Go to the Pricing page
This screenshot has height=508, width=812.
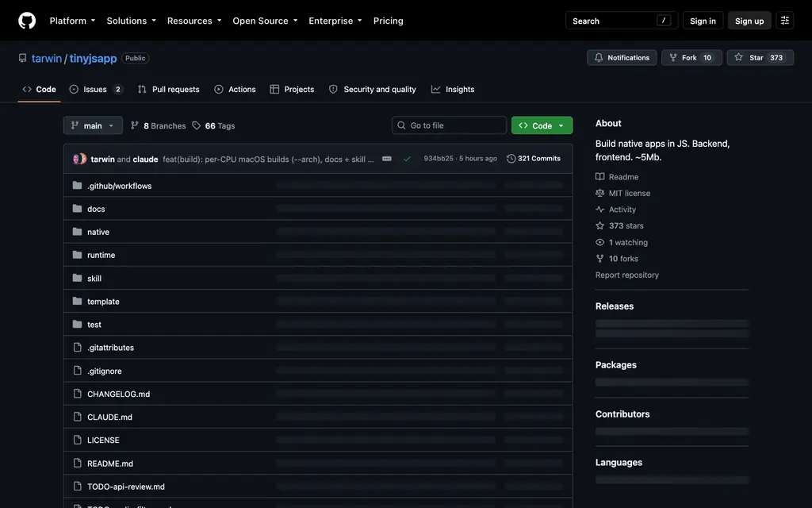tap(388, 21)
